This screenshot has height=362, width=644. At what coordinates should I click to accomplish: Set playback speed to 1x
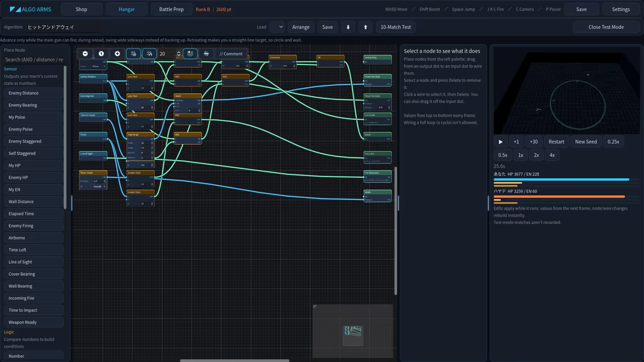point(520,155)
